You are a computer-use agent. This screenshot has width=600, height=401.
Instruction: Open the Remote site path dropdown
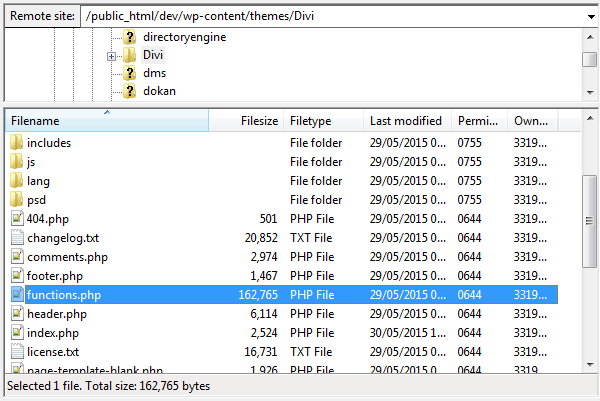[x=591, y=16]
